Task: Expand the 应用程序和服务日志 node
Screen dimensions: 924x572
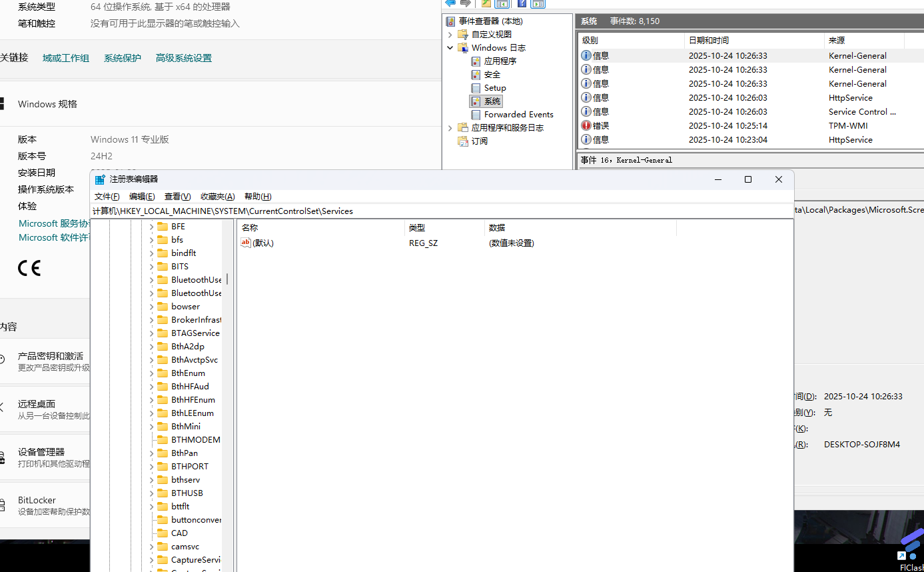Action: click(x=450, y=128)
